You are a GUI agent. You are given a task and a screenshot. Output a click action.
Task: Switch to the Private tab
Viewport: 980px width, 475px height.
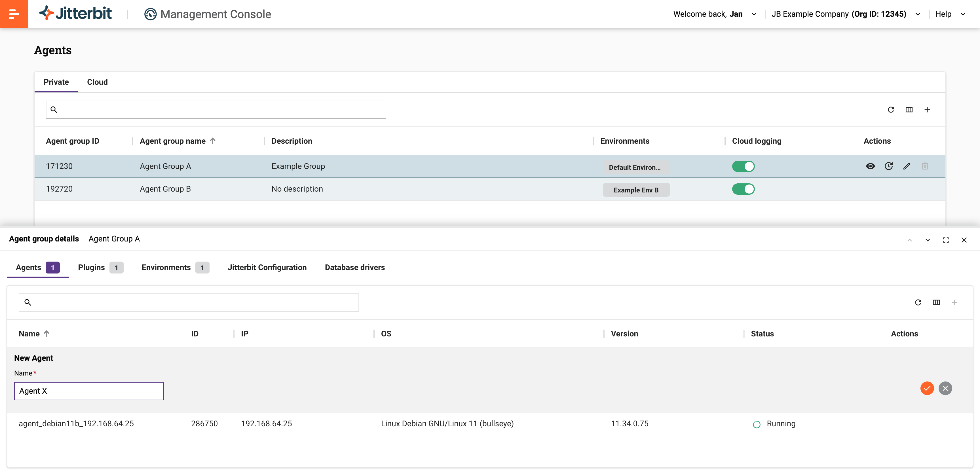[x=56, y=82]
